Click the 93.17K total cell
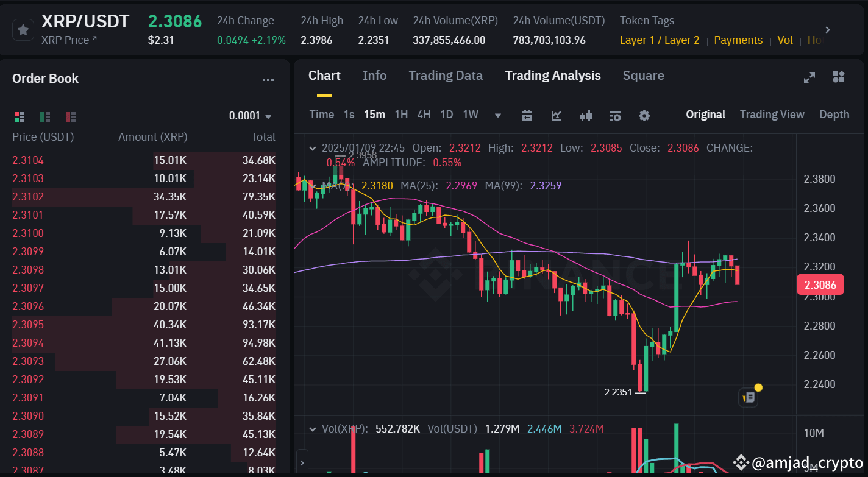868x477 pixels. tap(259, 325)
